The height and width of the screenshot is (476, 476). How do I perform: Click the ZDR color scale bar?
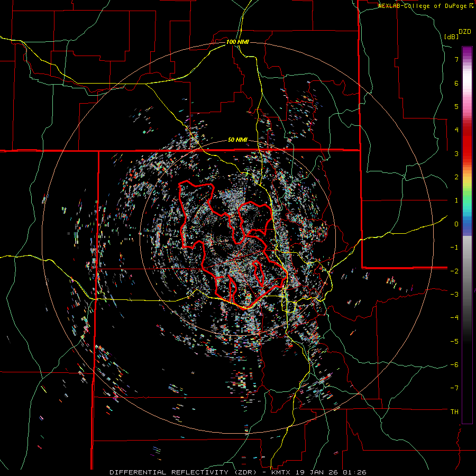point(467,235)
